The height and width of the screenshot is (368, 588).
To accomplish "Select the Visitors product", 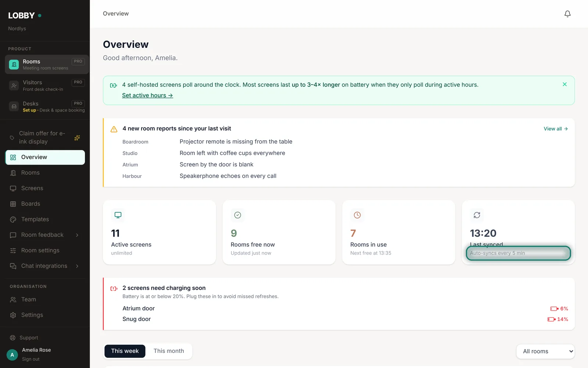I will tap(47, 85).
